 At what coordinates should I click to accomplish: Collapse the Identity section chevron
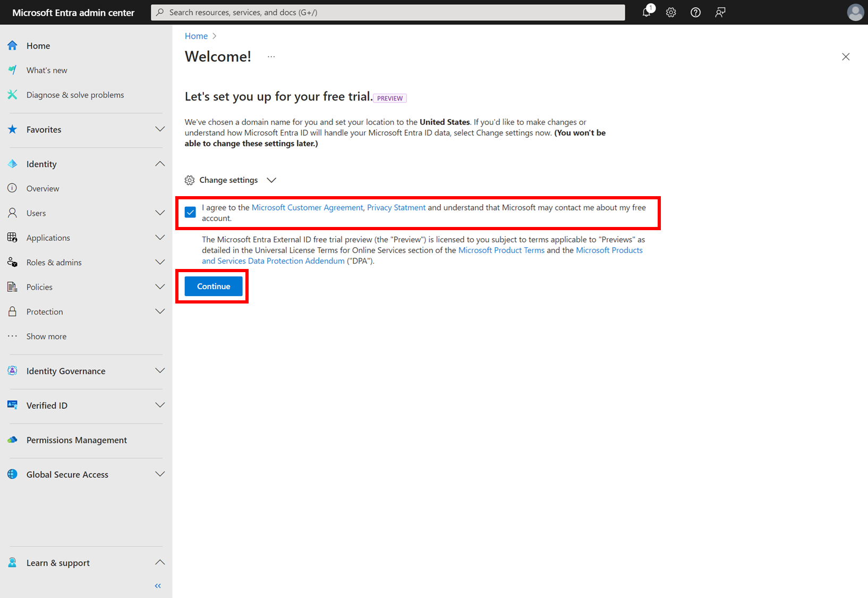click(160, 164)
